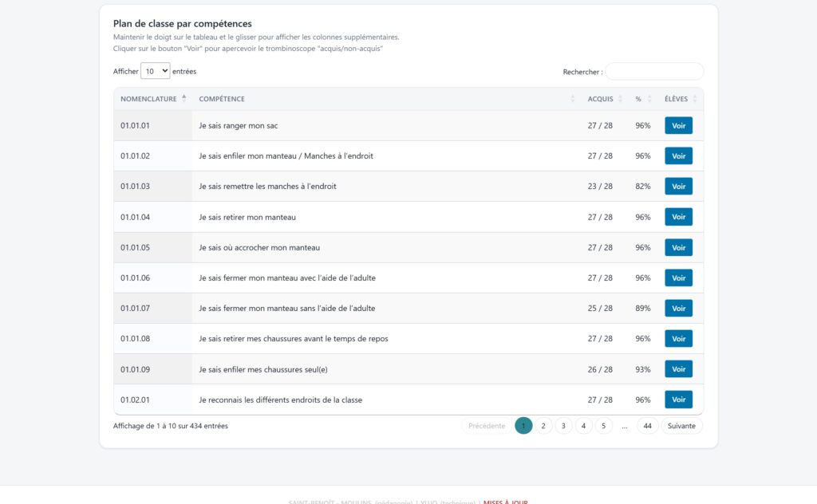Select the "89%" percentage value
This screenshot has width=817, height=504.
[643, 309]
